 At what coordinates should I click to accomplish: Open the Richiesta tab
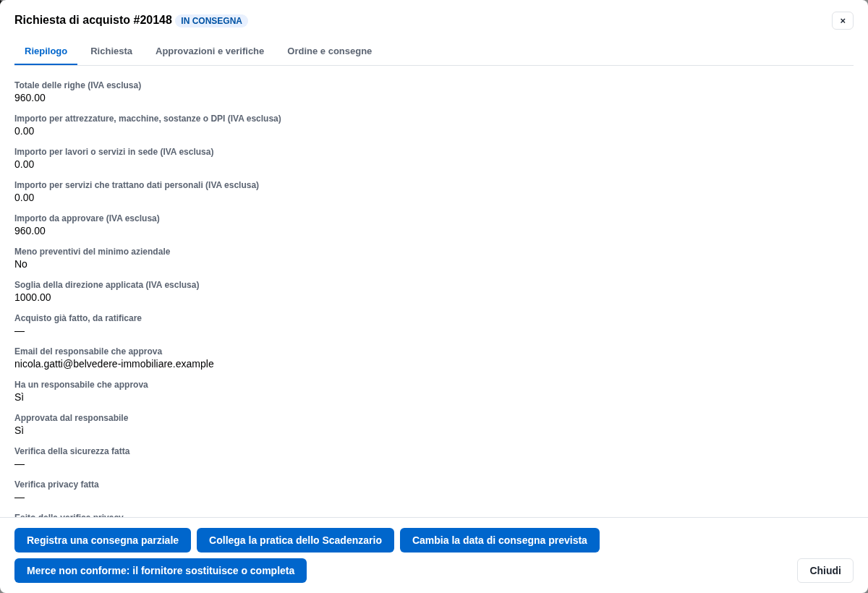coord(111,51)
